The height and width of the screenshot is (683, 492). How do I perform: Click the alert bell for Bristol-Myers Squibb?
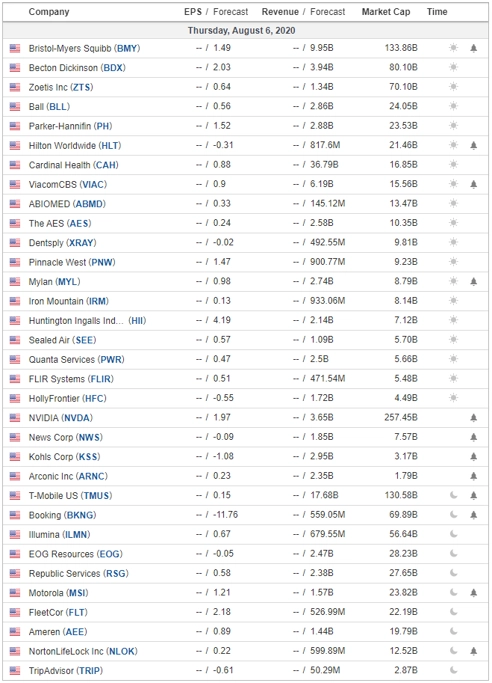point(474,48)
